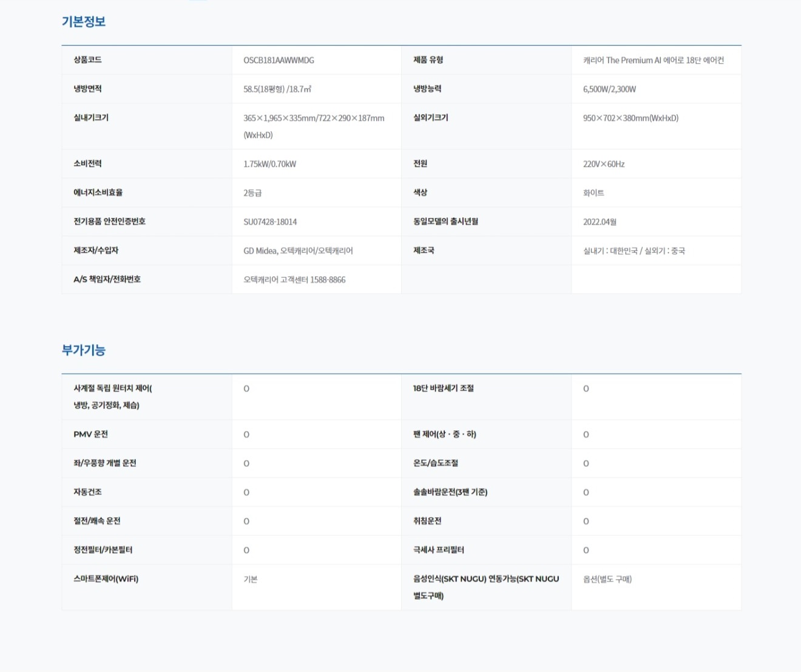The width and height of the screenshot is (801, 672).
Task: Click the 에너지소비효율 label
Action: (x=98, y=192)
